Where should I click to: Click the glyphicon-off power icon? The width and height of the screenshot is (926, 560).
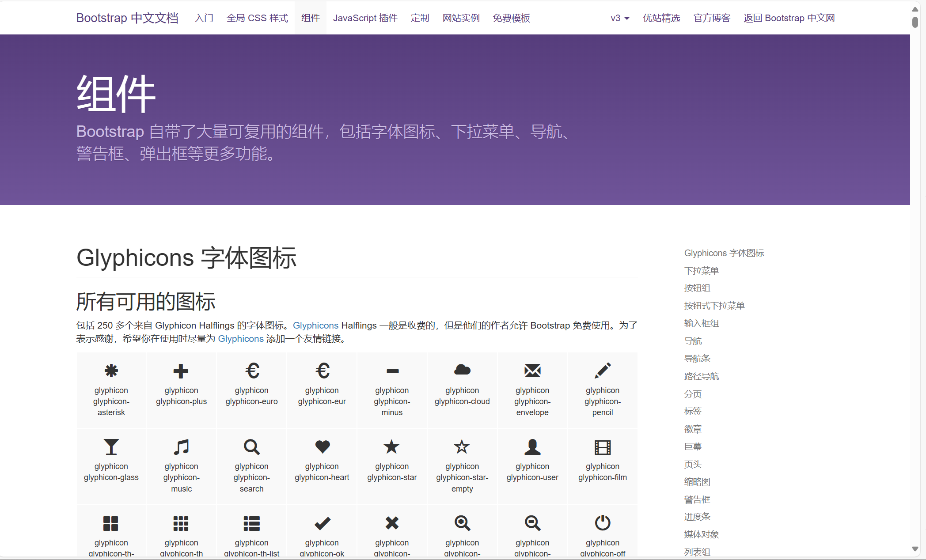603,523
